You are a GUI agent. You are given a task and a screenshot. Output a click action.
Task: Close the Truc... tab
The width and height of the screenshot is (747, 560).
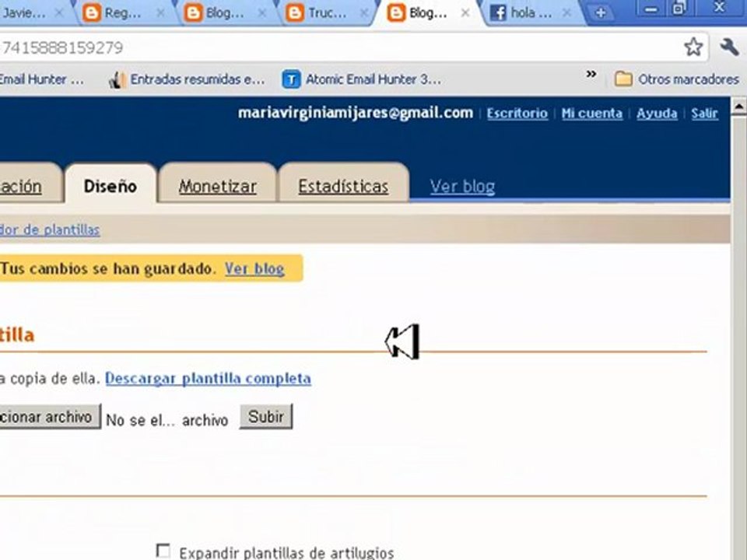363,13
